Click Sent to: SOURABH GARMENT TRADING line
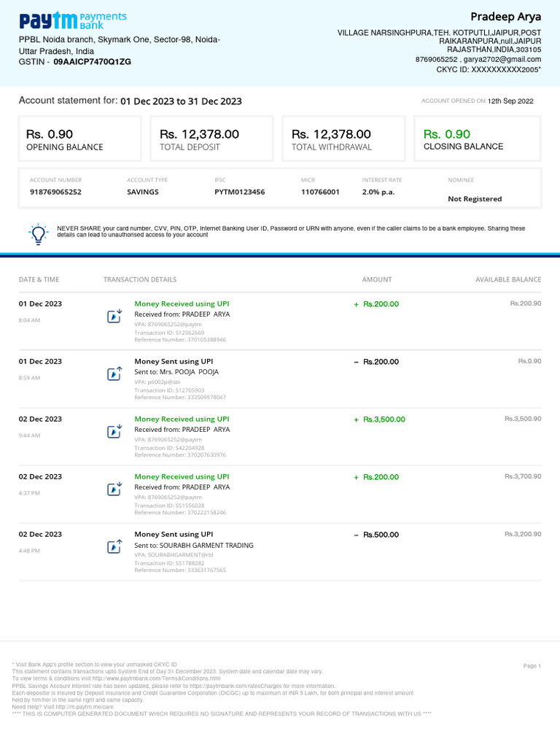 tap(194, 546)
